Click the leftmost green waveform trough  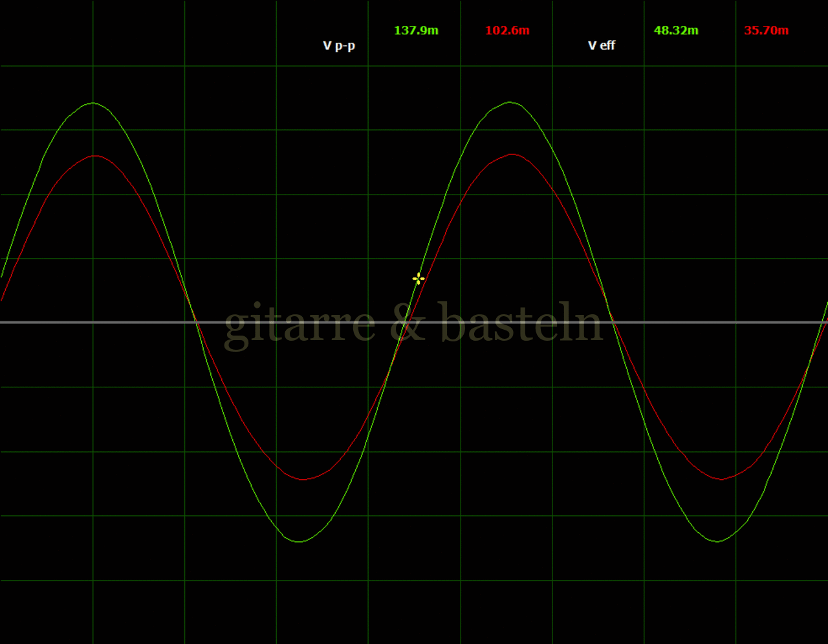click(x=300, y=541)
